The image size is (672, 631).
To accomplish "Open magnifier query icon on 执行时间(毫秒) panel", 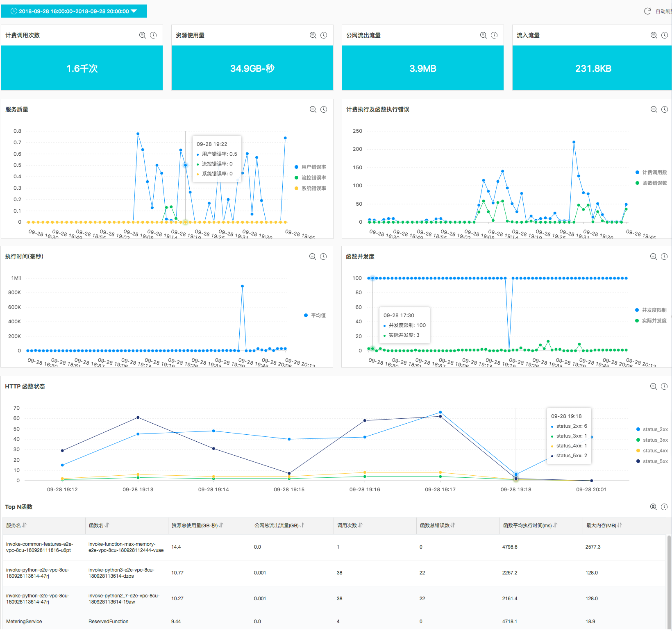I will 313,256.
